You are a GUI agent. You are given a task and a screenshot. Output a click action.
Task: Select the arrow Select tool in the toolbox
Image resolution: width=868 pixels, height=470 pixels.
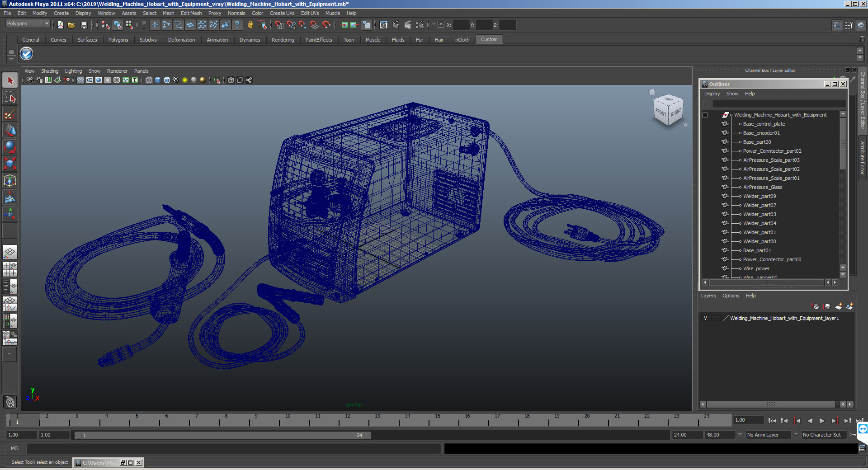pyautogui.click(x=10, y=81)
